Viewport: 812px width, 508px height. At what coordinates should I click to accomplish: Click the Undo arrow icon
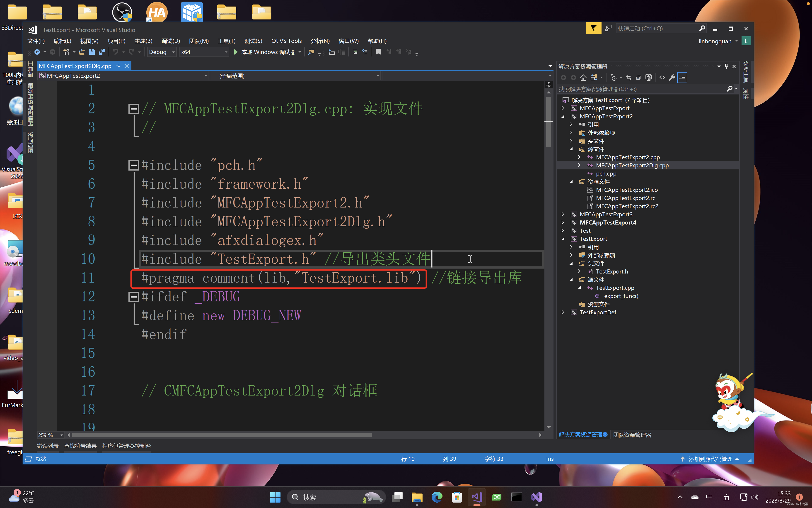click(x=115, y=52)
